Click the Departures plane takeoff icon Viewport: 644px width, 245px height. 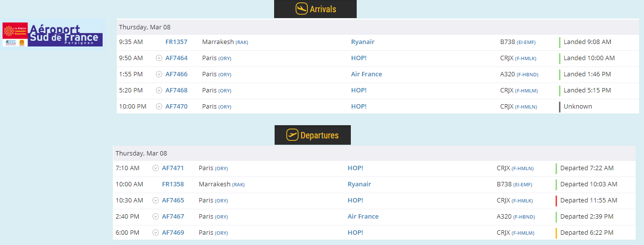pos(292,135)
